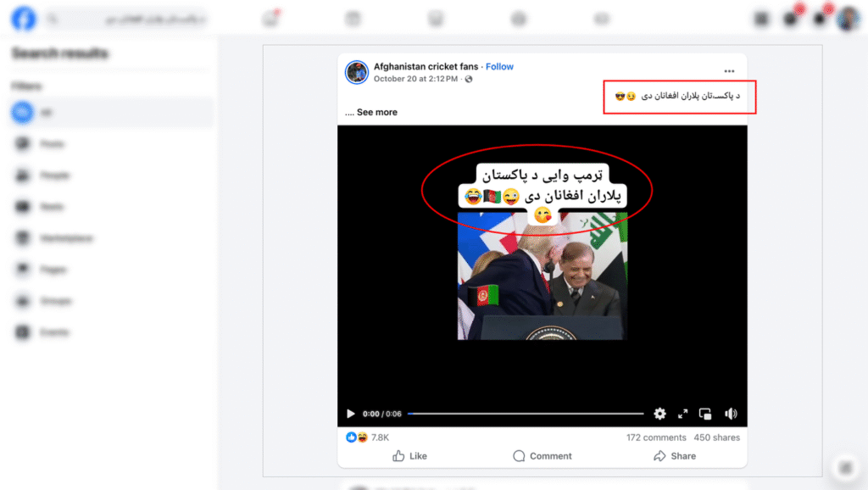This screenshot has height=490, width=868.
Task: Like the post
Action: click(409, 456)
